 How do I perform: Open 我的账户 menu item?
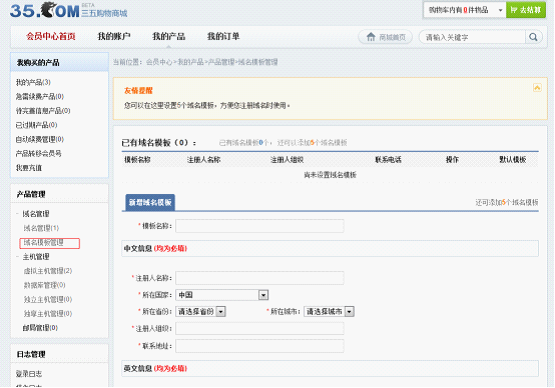pos(114,36)
